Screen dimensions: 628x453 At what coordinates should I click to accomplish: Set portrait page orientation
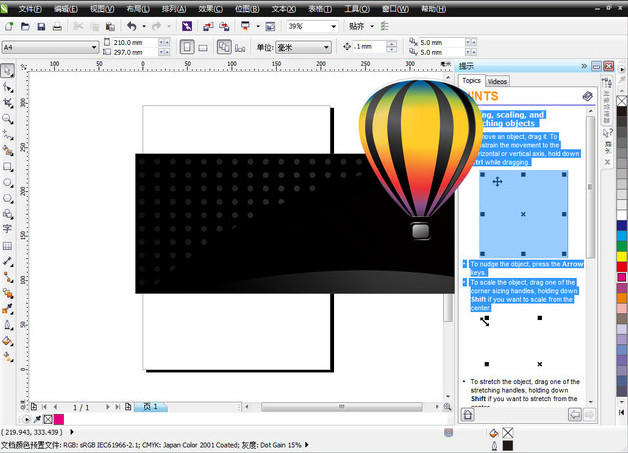pyautogui.click(x=187, y=47)
